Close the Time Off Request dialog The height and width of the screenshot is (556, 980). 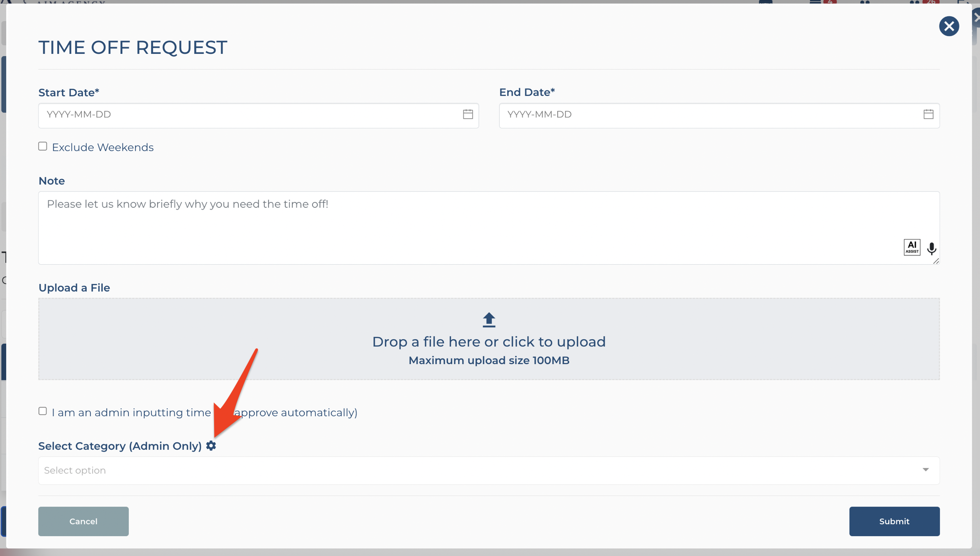(x=949, y=26)
